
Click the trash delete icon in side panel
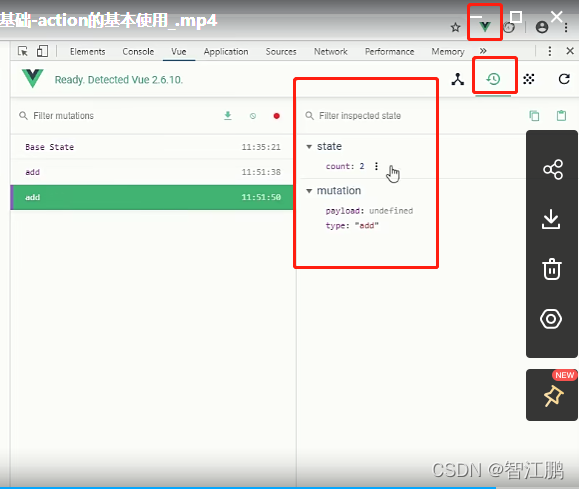click(x=552, y=269)
